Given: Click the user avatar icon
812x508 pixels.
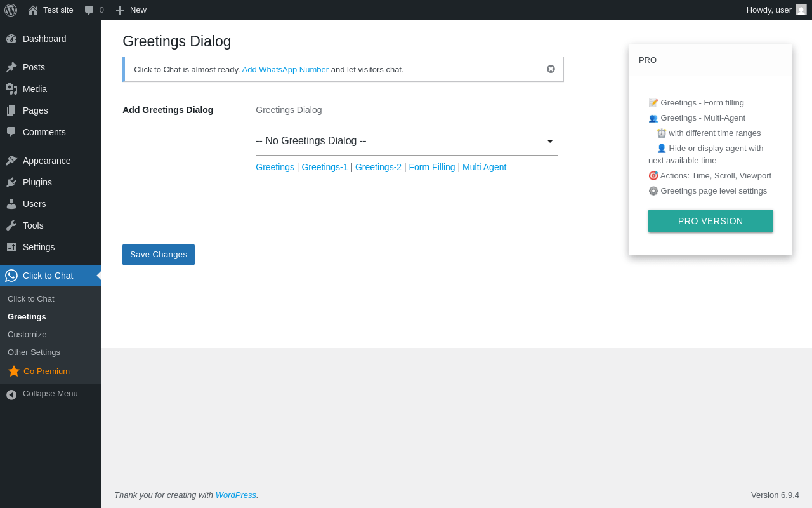Looking at the screenshot, I should point(801,10).
